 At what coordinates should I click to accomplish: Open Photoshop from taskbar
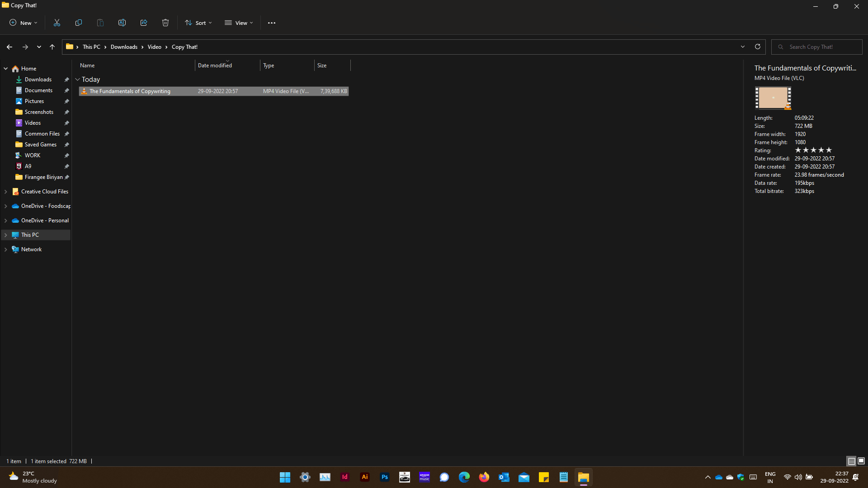click(x=385, y=477)
